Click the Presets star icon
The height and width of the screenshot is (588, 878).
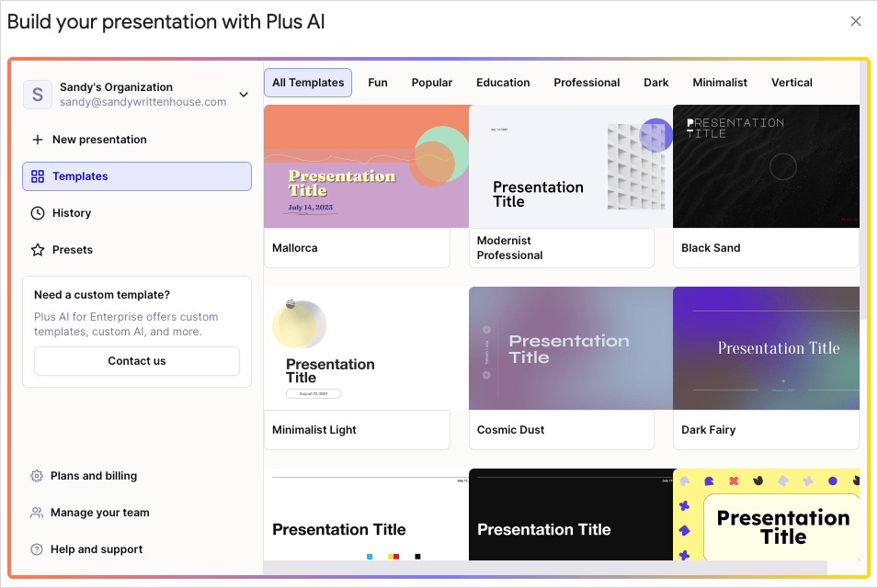tap(38, 250)
